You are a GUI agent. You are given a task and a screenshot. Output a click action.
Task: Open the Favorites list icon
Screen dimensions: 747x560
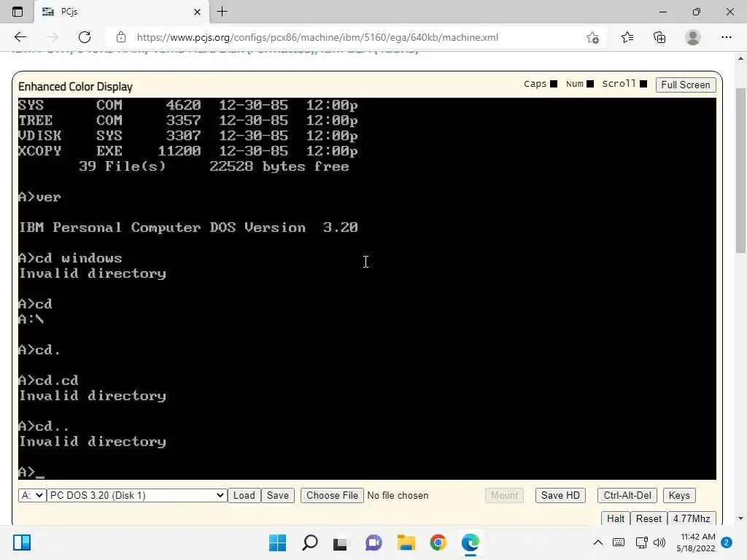coord(627,37)
